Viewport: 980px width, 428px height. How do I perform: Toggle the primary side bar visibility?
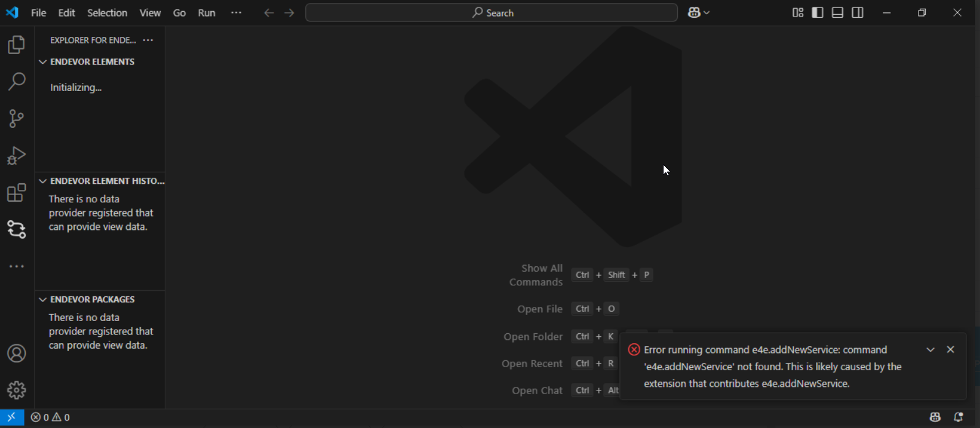pos(817,13)
